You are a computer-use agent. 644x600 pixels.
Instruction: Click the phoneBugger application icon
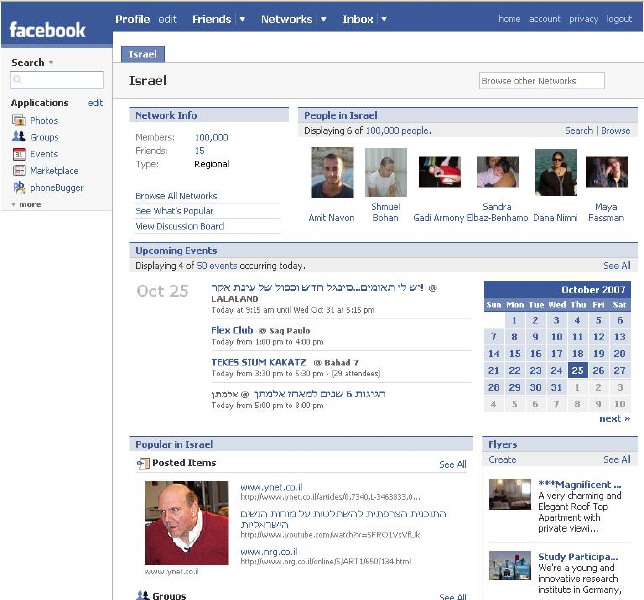click(19, 187)
